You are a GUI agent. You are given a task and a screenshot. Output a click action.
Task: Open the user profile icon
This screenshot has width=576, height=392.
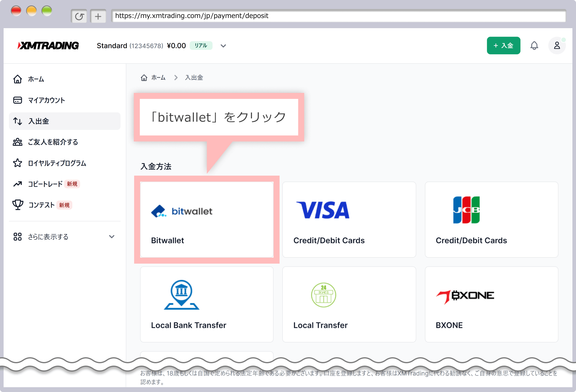(x=557, y=46)
